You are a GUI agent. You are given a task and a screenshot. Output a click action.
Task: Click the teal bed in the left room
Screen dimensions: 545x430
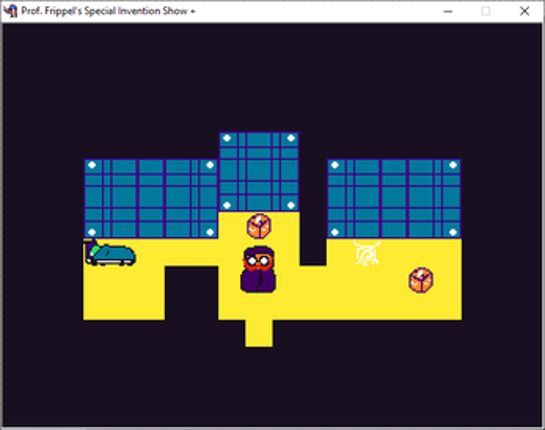pyautogui.click(x=110, y=253)
